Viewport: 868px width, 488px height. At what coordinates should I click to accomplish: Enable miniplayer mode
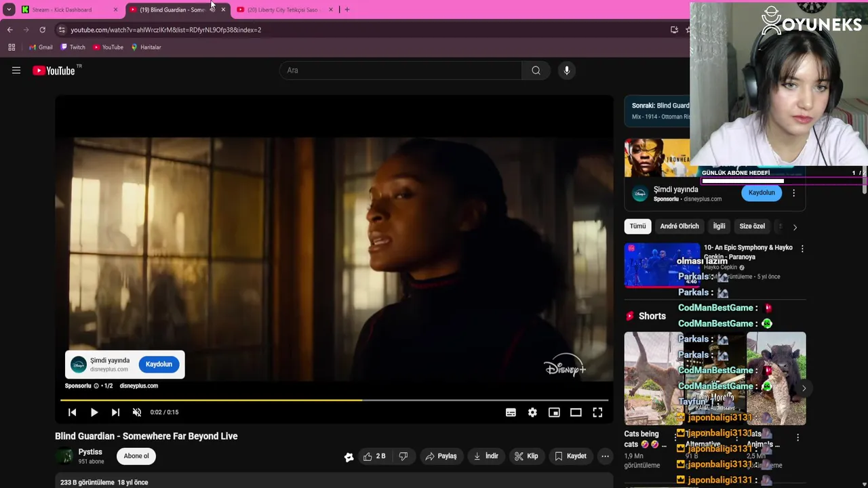click(554, 412)
